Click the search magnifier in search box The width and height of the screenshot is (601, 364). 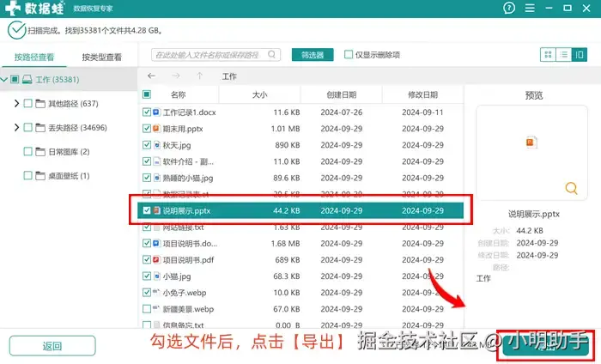coord(272,54)
